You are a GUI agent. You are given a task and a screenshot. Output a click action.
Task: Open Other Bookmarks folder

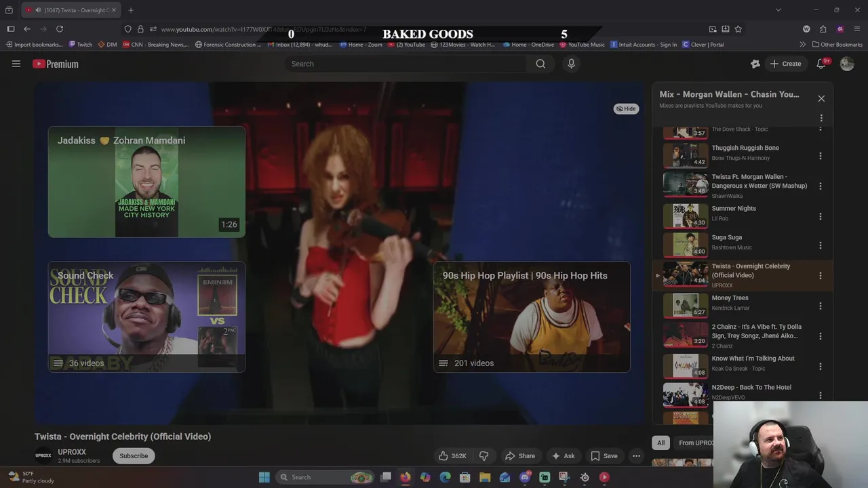click(837, 45)
